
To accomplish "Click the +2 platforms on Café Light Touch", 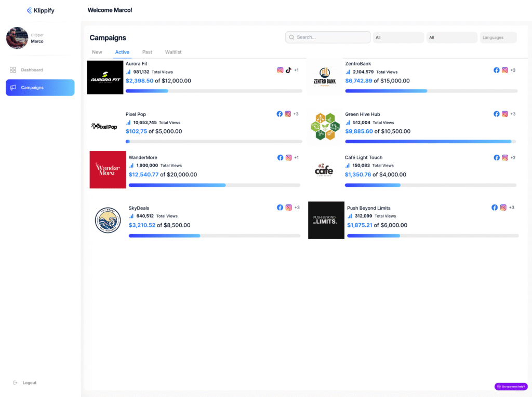I will point(513,158).
